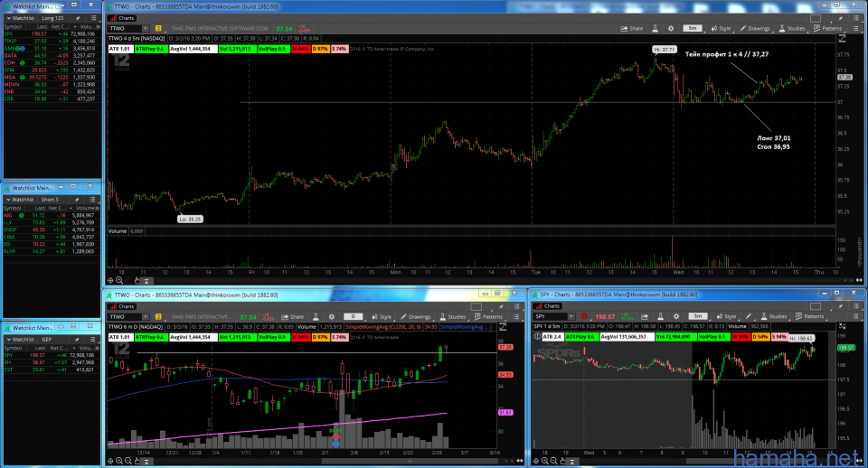
Task: Click scroll arrows icon at bottom-right of top chart
Action: click(x=859, y=280)
